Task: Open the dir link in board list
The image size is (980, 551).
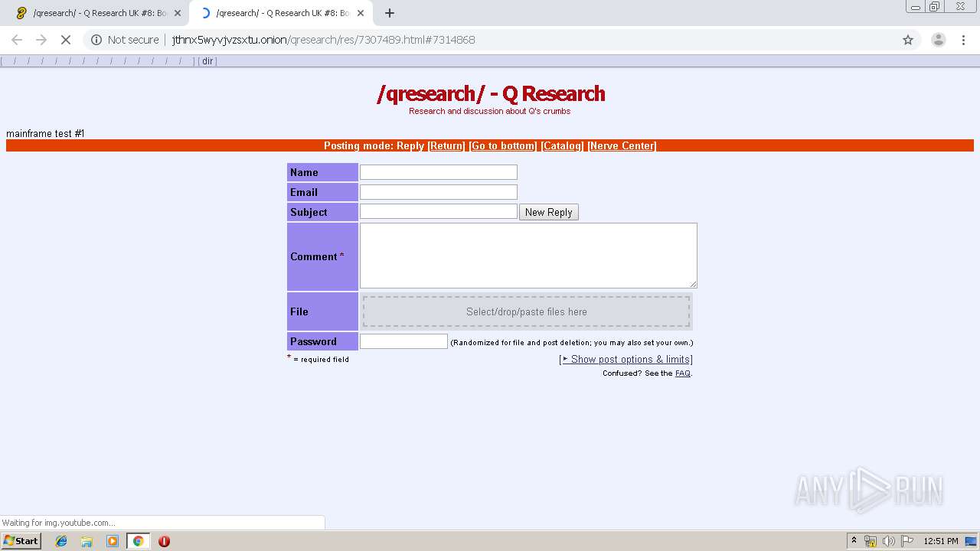Action: pyautogui.click(x=207, y=61)
